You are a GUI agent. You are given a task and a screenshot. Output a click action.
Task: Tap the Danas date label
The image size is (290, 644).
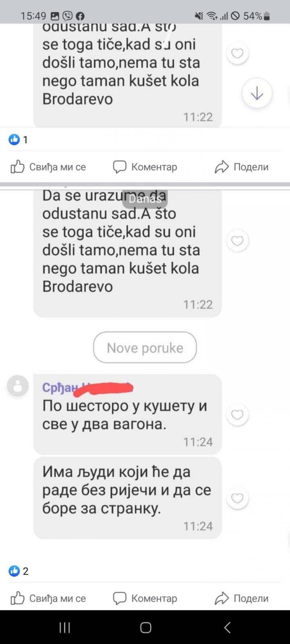coord(145,199)
